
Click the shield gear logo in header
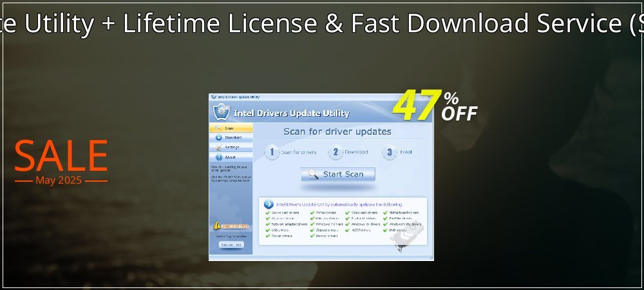[222, 111]
